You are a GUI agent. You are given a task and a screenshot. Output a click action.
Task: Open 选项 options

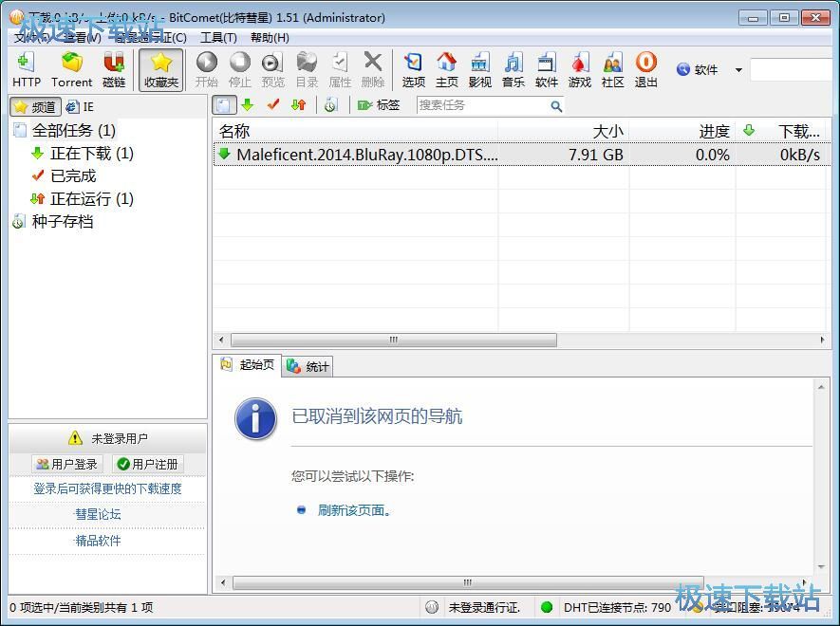tap(414, 69)
